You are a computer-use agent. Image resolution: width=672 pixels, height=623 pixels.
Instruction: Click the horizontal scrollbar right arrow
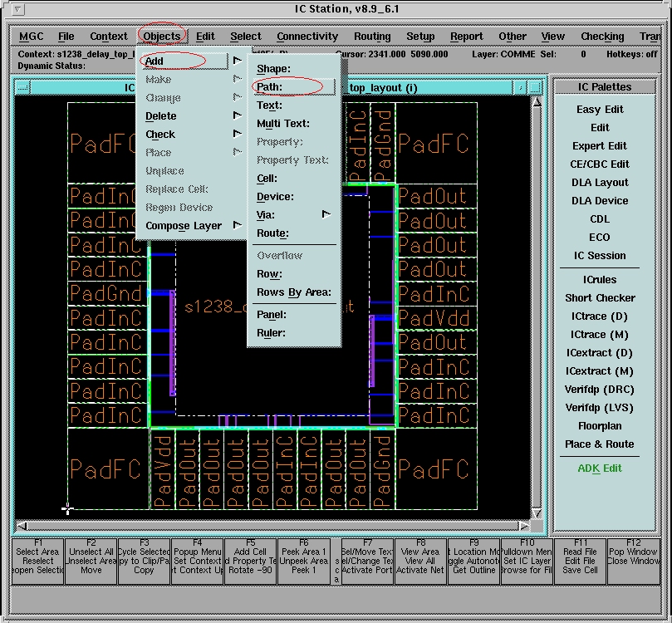click(525, 526)
